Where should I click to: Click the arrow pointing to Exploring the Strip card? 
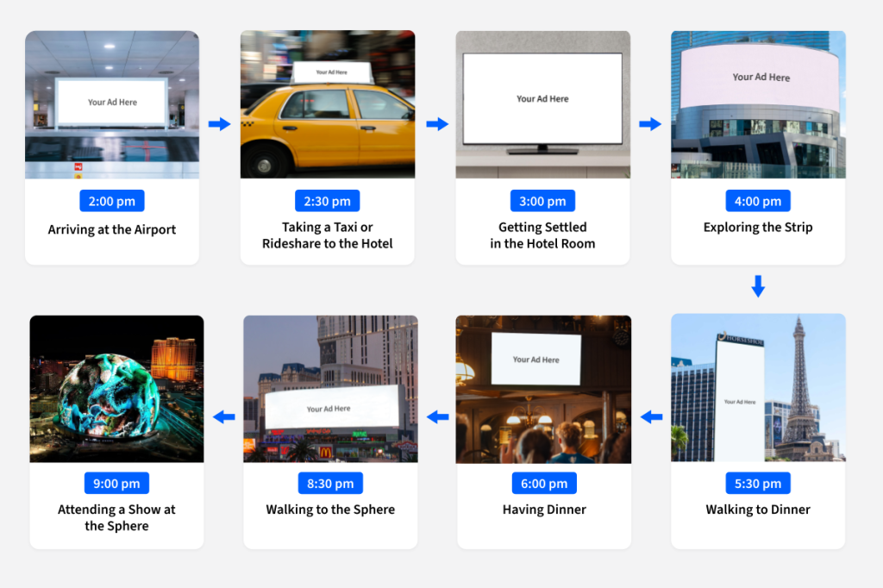[x=649, y=124]
